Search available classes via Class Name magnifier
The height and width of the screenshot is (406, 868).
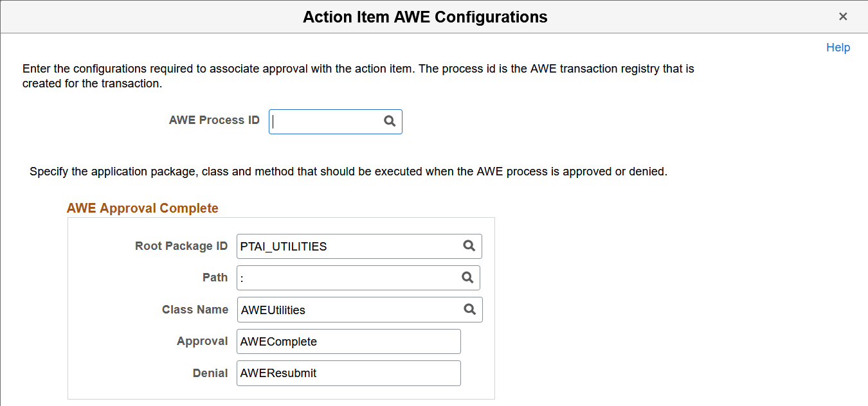tap(471, 310)
